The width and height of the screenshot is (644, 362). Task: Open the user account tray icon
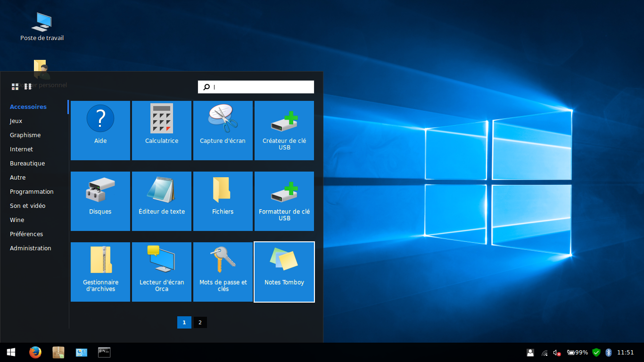click(530, 352)
